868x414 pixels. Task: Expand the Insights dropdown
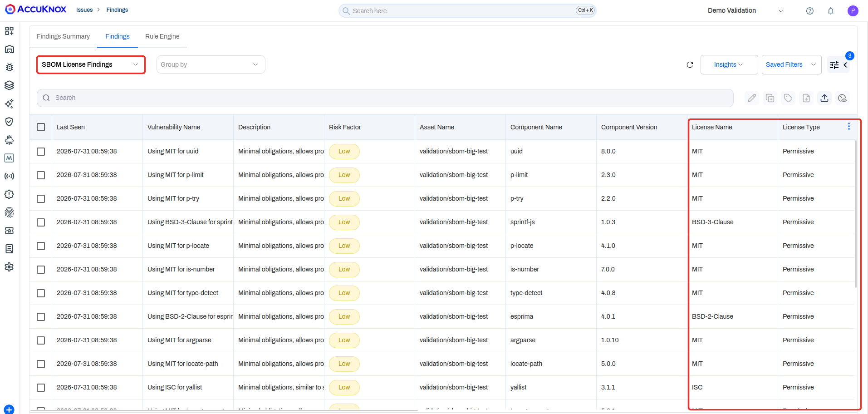pyautogui.click(x=729, y=64)
